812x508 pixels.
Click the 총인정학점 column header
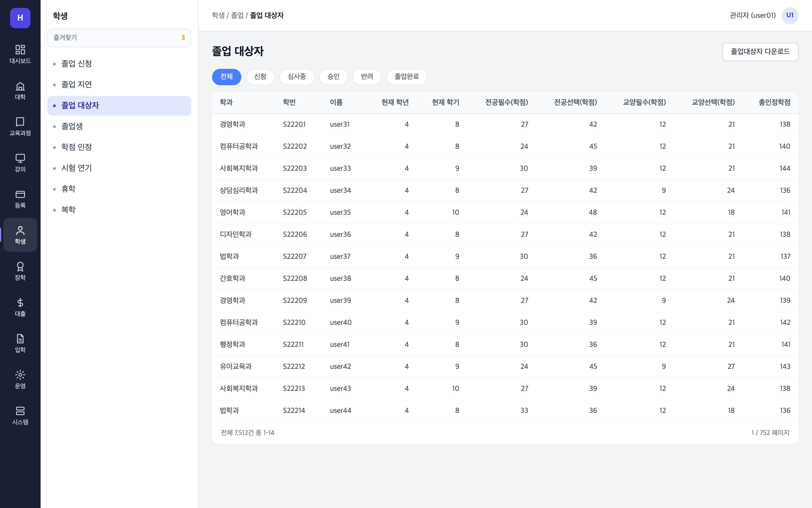pyautogui.click(x=775, y=102)
